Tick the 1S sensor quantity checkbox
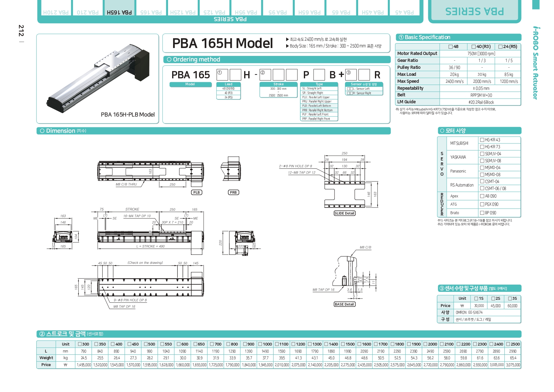Viewport: 554px width, 392px height. point(476,299)
